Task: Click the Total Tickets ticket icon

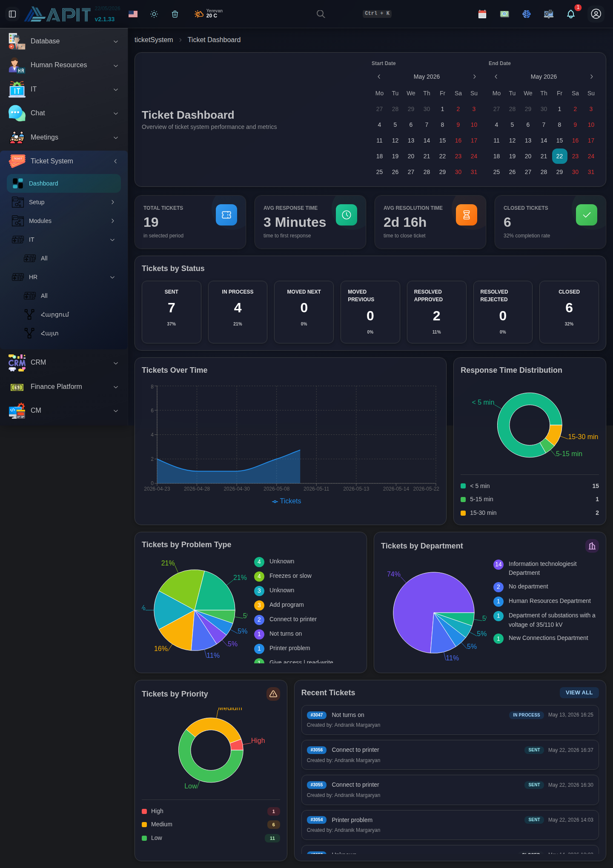Action: pos(226,215)
